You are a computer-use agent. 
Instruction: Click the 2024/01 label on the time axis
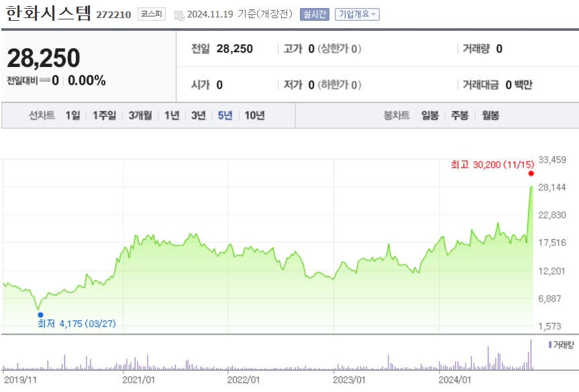coord(455,380)
